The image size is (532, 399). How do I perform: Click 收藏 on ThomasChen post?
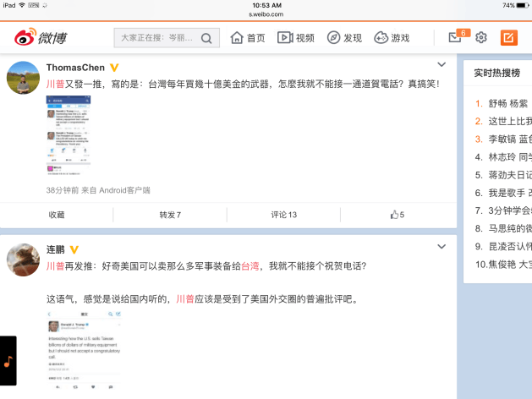point(57,215)
